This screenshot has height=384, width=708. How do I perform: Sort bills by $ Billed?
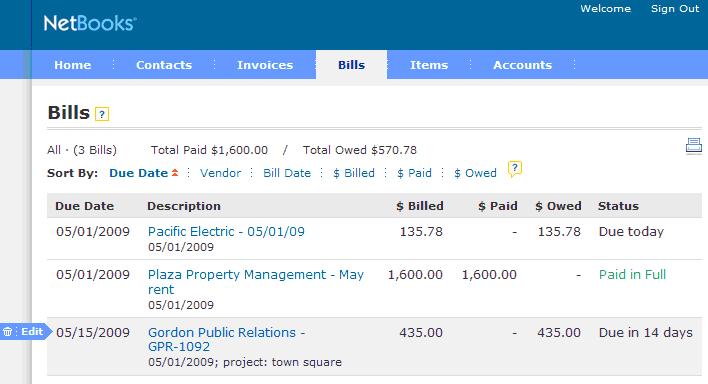pyautogui.click(x=354, y=173)
